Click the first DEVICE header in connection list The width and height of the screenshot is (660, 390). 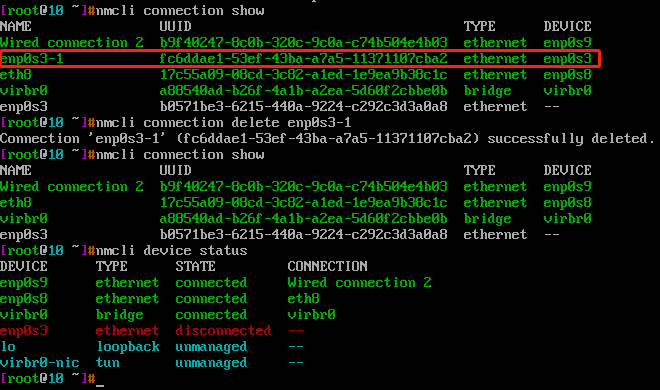(567, 27)
